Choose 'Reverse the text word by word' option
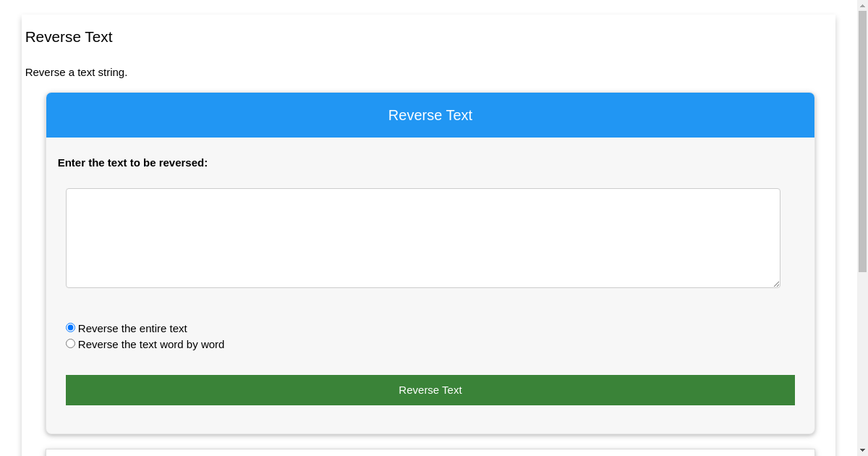The height and width of the screenshot is (456, 868). pos(70,343)
